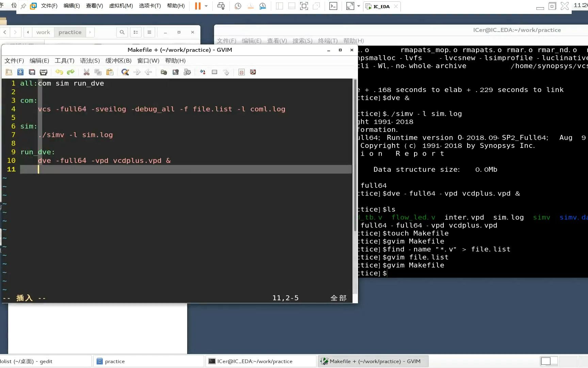Expand the fullscreen button dropdown arrow
588x368 pixels.
click(358, 6)
